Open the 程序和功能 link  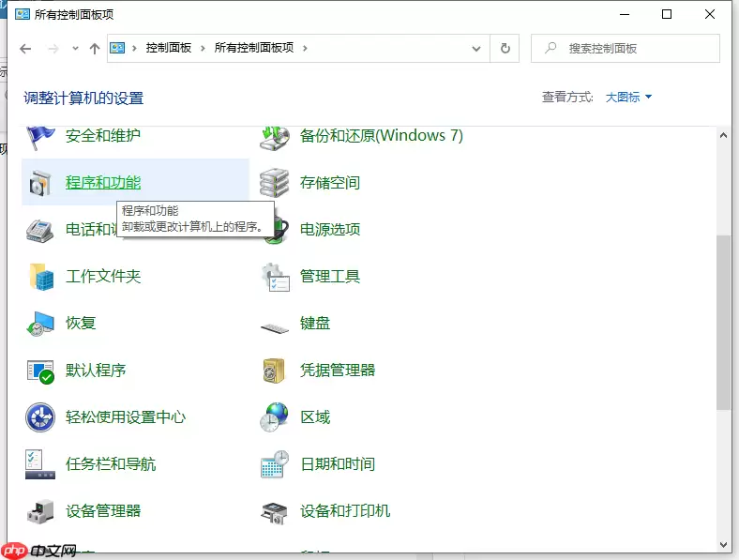tap(103, 182)
